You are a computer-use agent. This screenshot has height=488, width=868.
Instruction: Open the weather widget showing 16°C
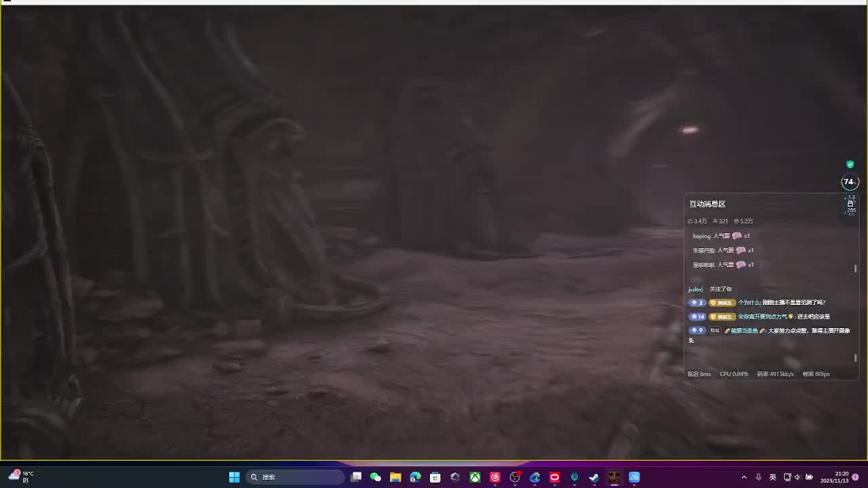pos(20,477)
